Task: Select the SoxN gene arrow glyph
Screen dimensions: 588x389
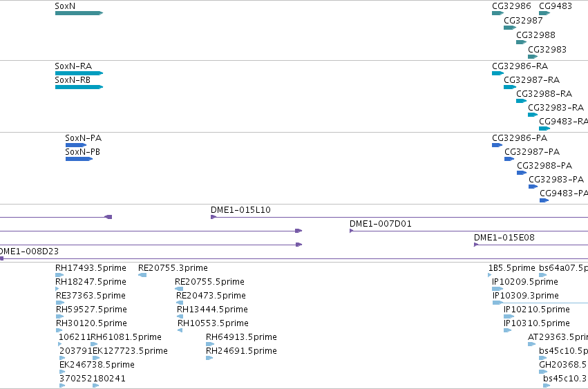Action: pyautogui.click(x=79, y=13)
